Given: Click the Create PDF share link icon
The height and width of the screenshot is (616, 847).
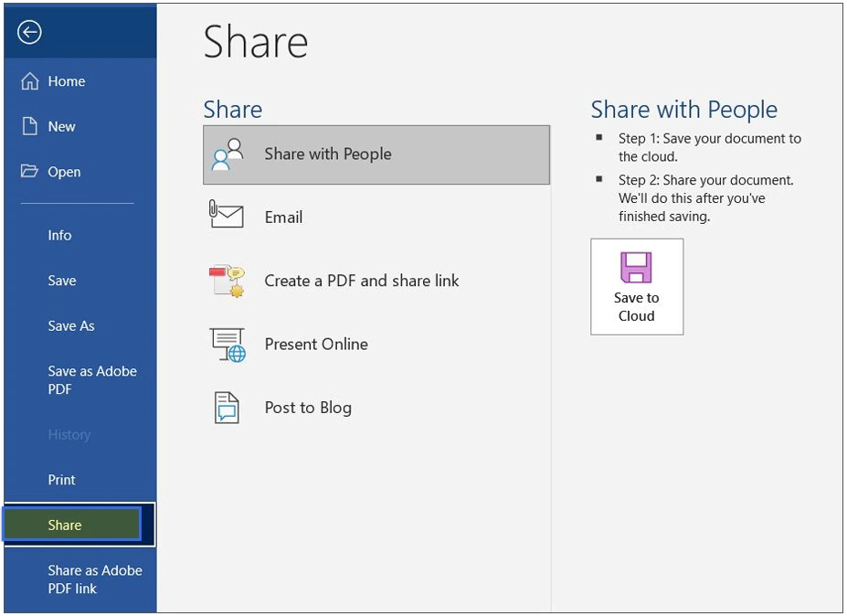Looking at the screenshot, I should click(x=227, y=281).
